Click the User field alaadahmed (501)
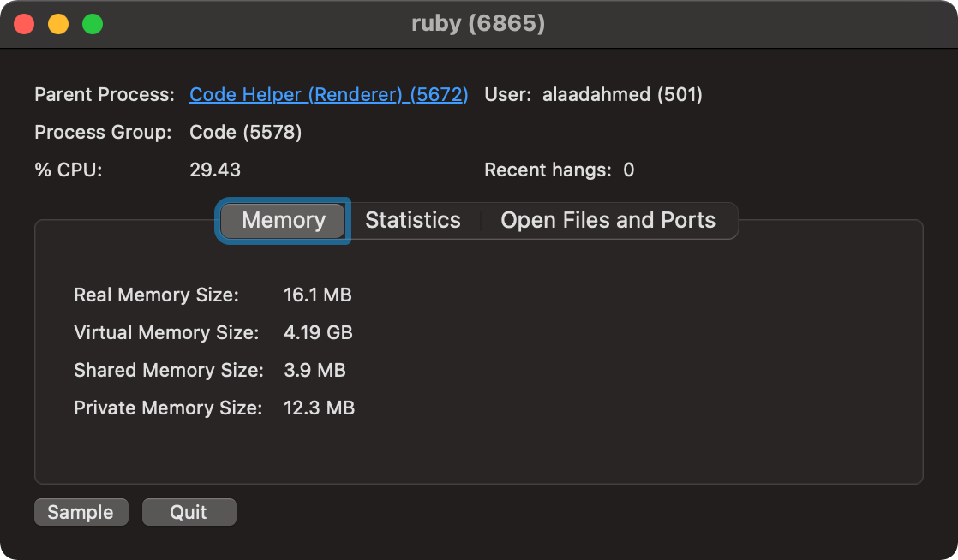 point(622,95)
